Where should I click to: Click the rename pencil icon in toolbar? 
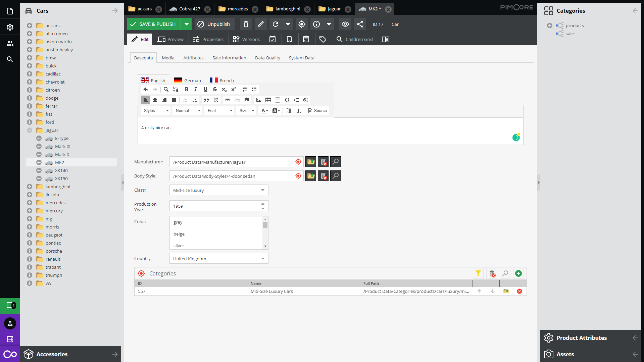point(261,24)
